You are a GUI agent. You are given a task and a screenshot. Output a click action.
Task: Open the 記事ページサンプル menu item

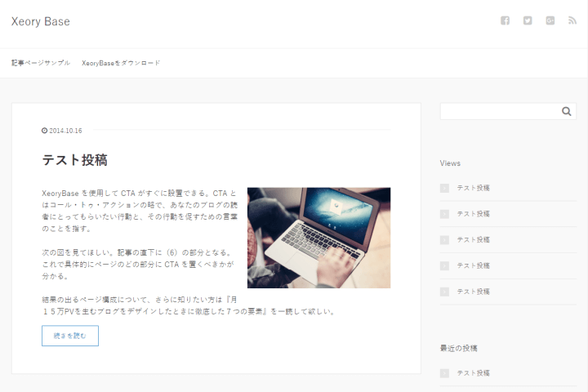[x=41, y=63]
